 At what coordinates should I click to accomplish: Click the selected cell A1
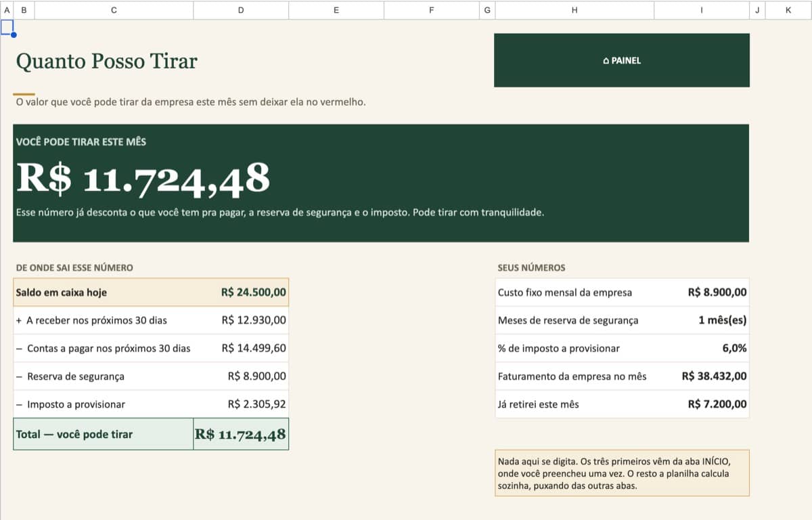point(7,27)
